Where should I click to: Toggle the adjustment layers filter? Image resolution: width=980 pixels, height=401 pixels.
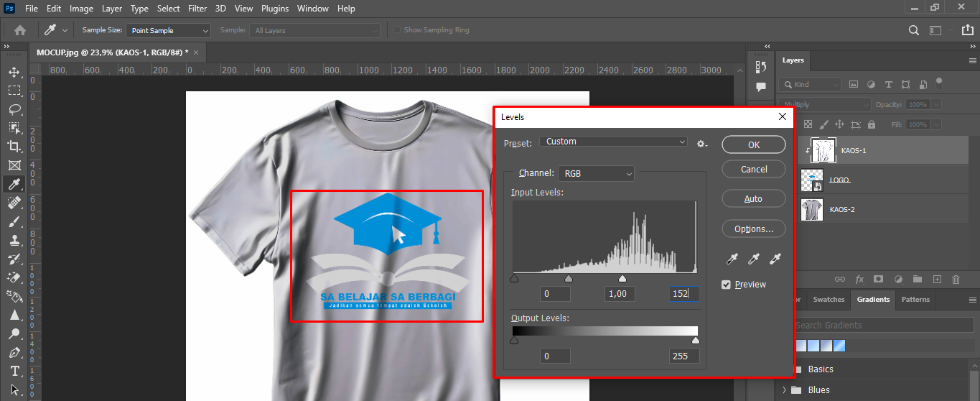coord(871,84)
